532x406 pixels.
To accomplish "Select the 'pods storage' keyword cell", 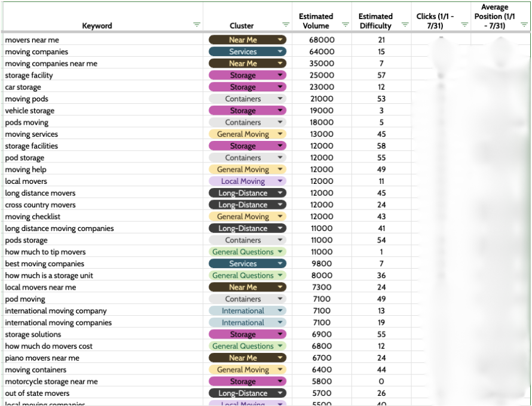I will click(103, 240).
